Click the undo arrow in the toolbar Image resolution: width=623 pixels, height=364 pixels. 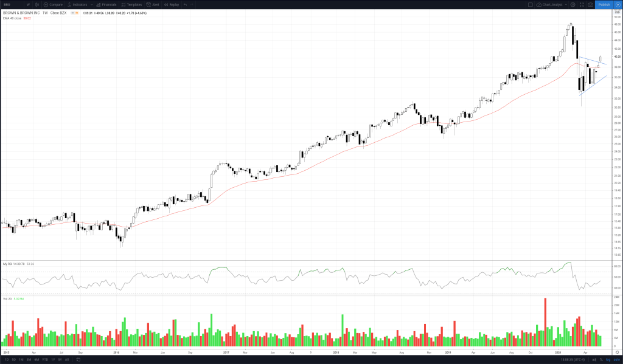(185, 4)
